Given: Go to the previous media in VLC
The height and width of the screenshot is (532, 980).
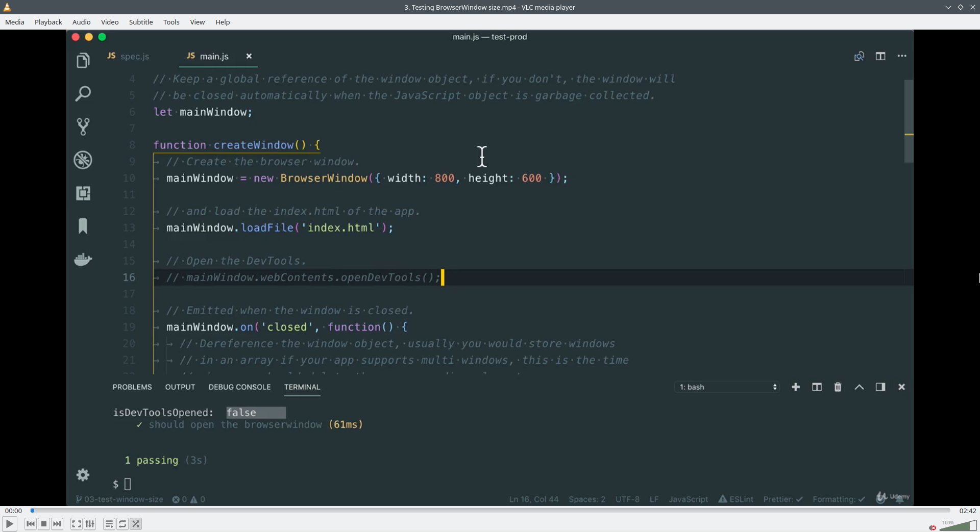Looking at the screenshot, I should 31,524.
